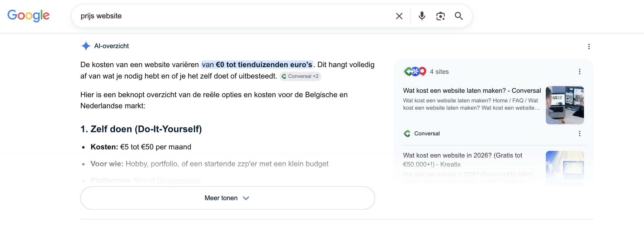The height and width of the screenshot is (234, 644).
Task: Click the chevron arrow in 'Meer tonen'
Action: (x=246, y=198)
